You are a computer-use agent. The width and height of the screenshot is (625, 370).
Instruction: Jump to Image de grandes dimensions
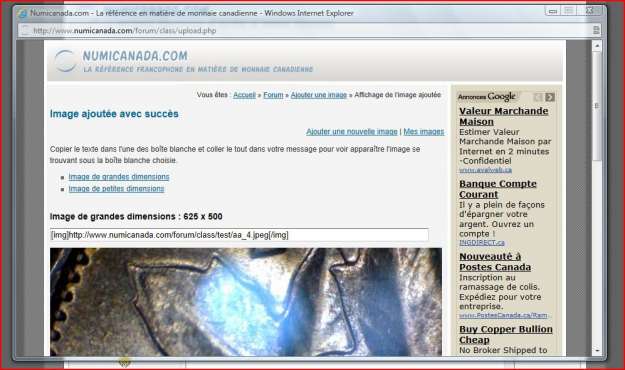tap(119, 177)
